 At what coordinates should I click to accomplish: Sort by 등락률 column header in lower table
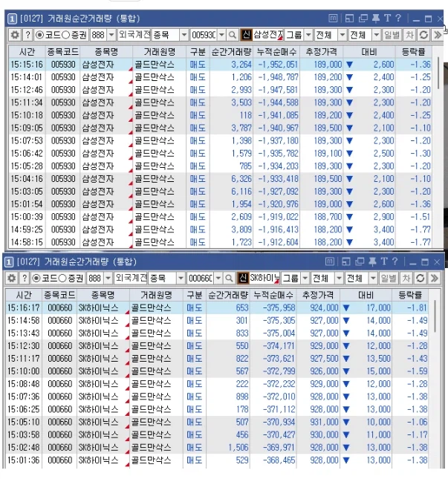pyautogui.click(x=410, y=295)
